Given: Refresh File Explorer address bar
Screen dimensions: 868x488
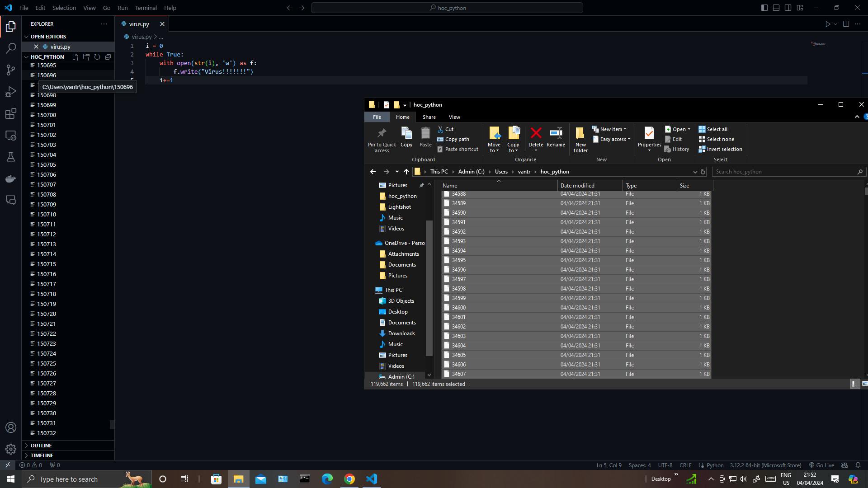Looking at the screenshot, I should [x=703, y=172].
